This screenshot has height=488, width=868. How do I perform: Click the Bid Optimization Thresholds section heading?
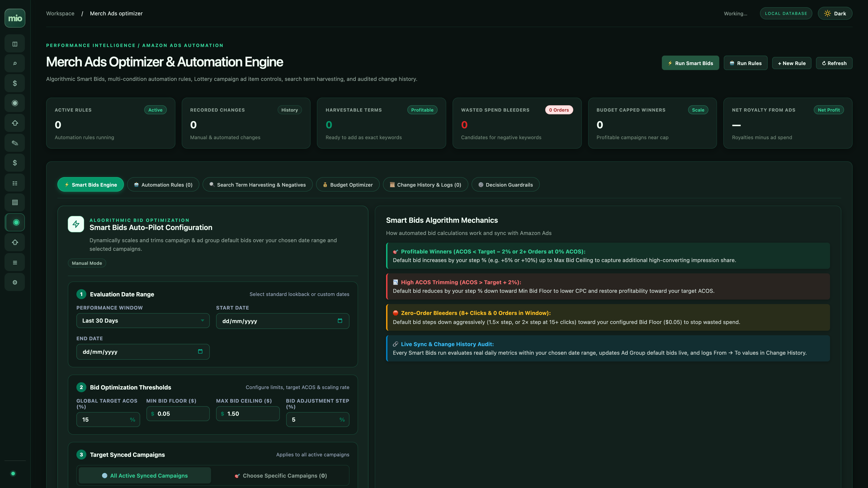pos(130,387)
